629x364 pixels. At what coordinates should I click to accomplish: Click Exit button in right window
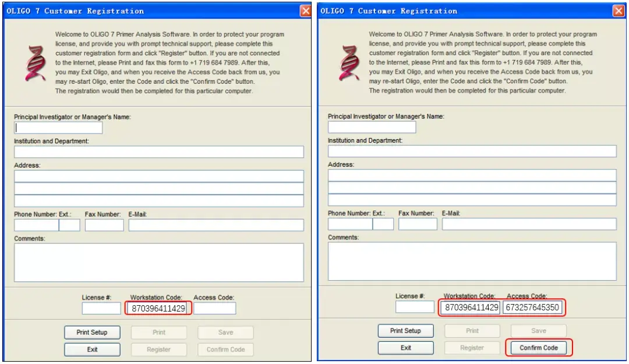[x=405, y=348]
